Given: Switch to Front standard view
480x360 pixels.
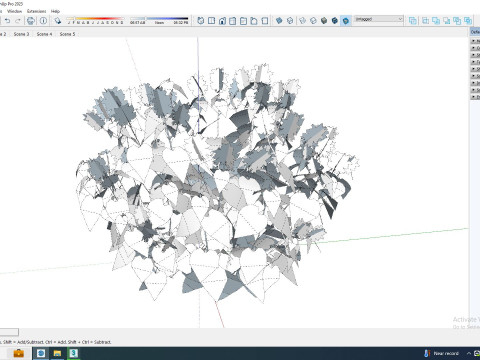Looking at the screenshot, I should (x=222, y=21).
